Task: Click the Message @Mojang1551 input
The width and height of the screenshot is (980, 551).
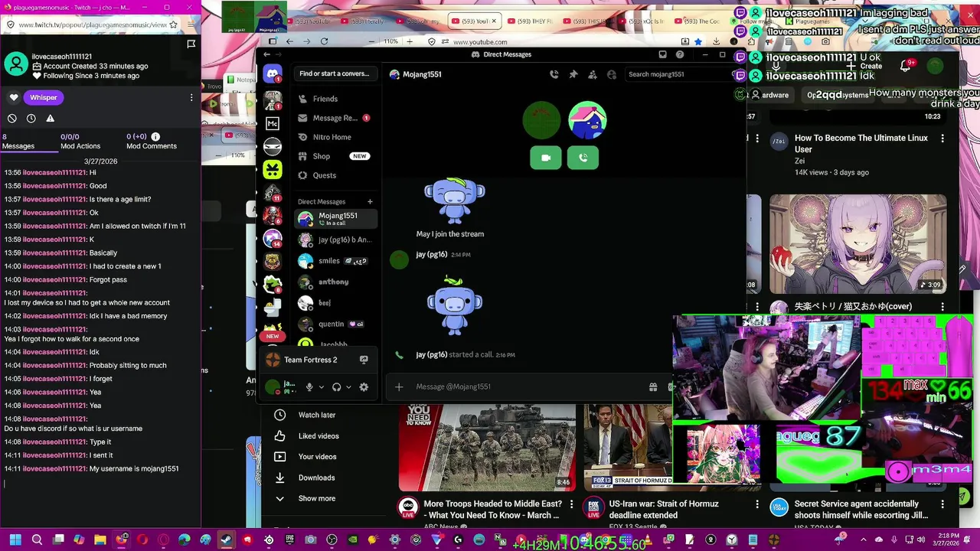Action: [x=528, y=386]
